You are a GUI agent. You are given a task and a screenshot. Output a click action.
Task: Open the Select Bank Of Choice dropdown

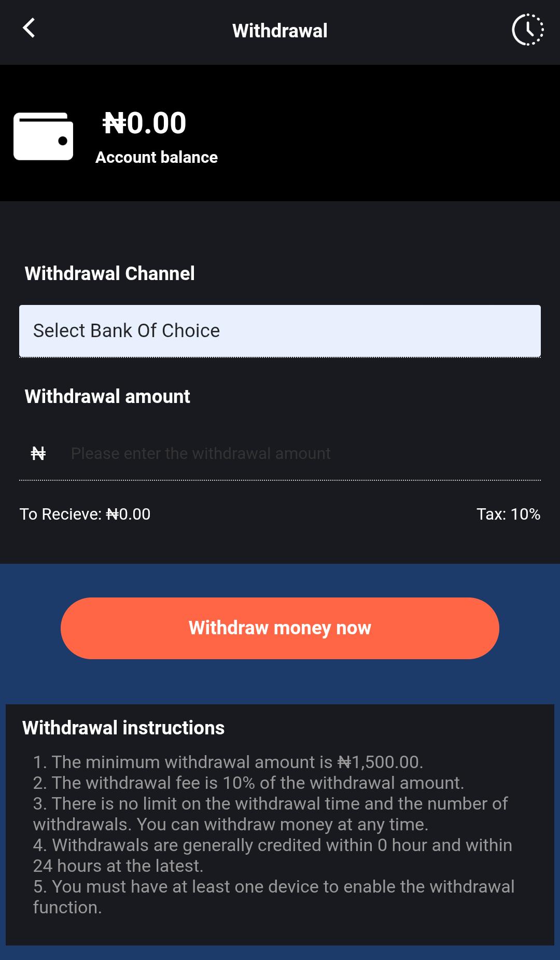click(x=280, y=330)
